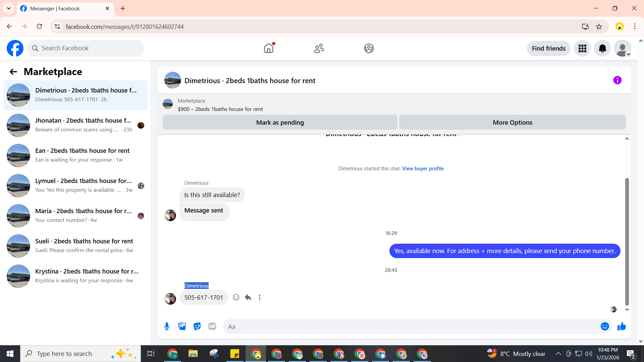Open the Home tab
The height and width of the screenshot is (362, 644).
269,49
